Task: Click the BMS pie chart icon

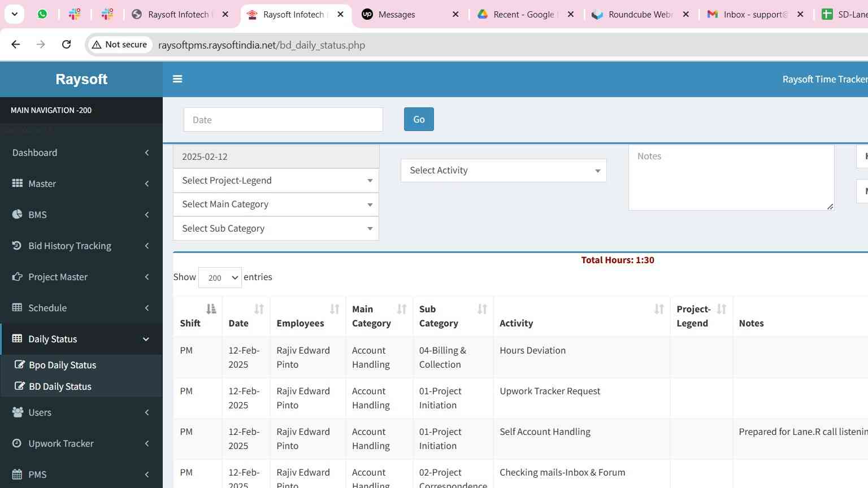Action: point(18,214)
